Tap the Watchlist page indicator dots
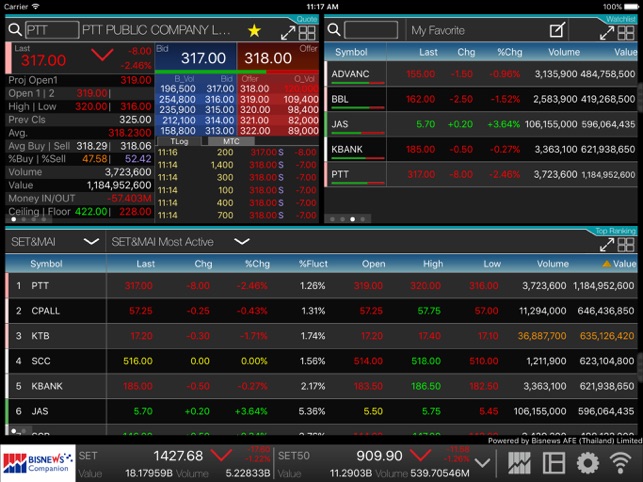Viewport: 643px width, 482px height. point(347,219)
